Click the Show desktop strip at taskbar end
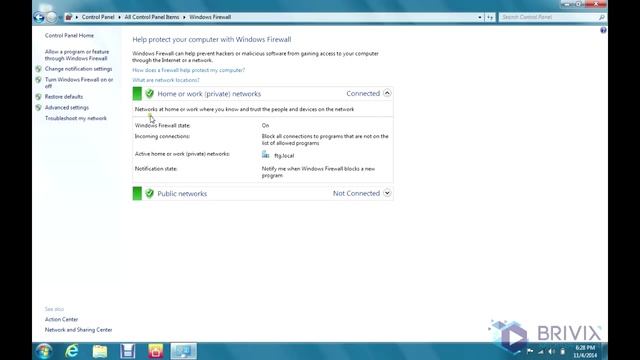Viewport: 640px width, 360px height. click(604, 351)
